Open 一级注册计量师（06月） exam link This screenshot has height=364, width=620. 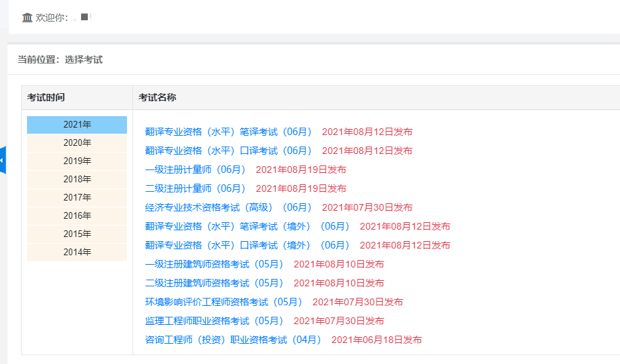coord(195,170)
